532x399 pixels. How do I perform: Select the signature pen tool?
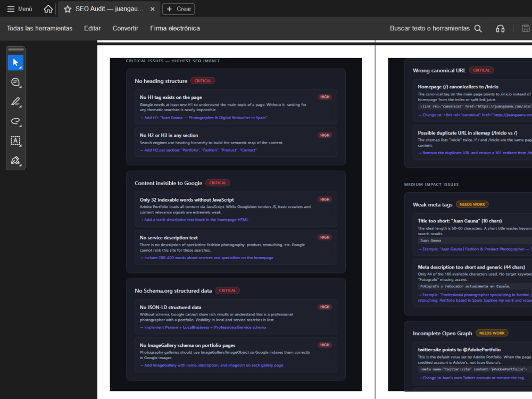(x=15, y=160)
